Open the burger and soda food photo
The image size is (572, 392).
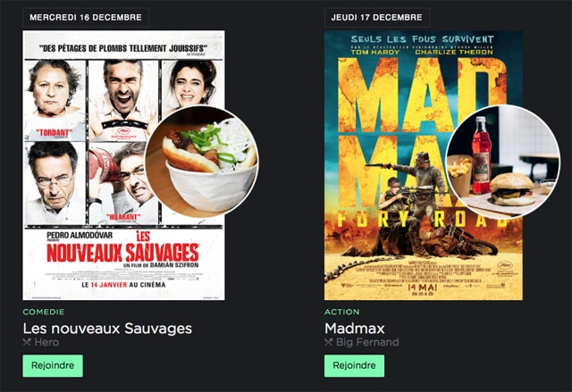point(503,162)
